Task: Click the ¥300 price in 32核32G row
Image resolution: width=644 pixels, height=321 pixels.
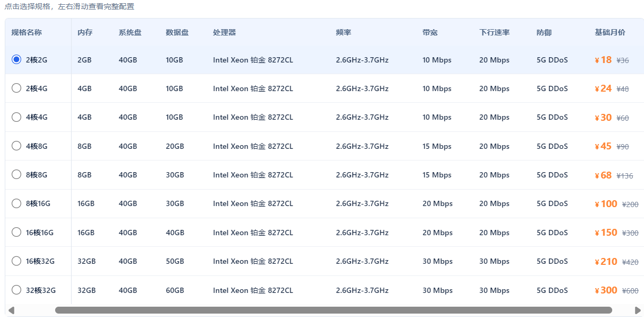Action: coord(606,290)
